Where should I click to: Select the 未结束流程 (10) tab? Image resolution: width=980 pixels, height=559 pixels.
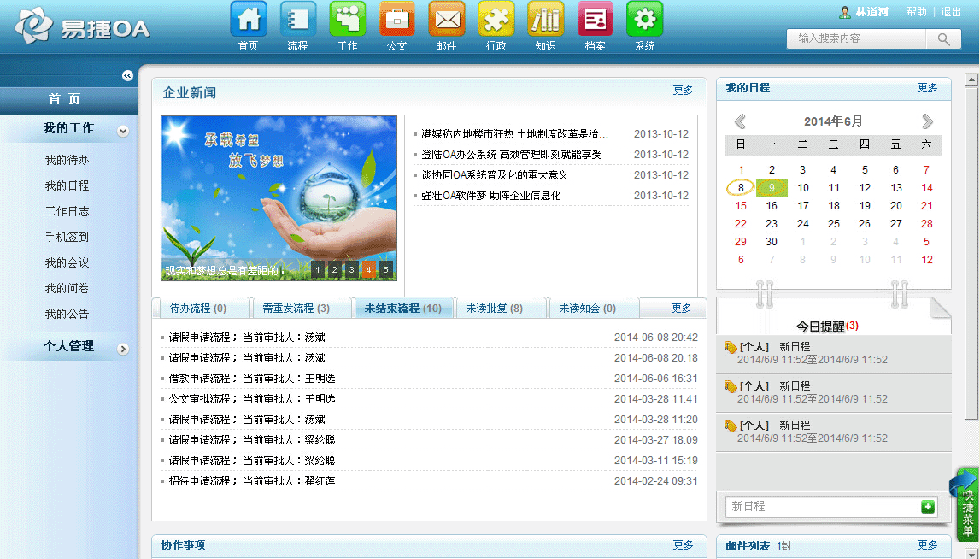pos(403,309)
